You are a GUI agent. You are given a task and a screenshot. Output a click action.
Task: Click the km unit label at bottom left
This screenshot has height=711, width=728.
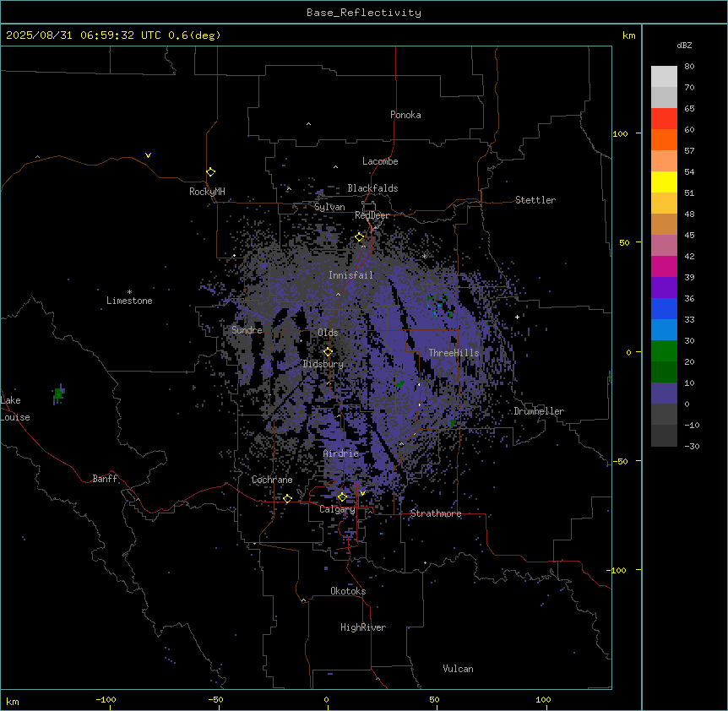click(x=13, y=701)
